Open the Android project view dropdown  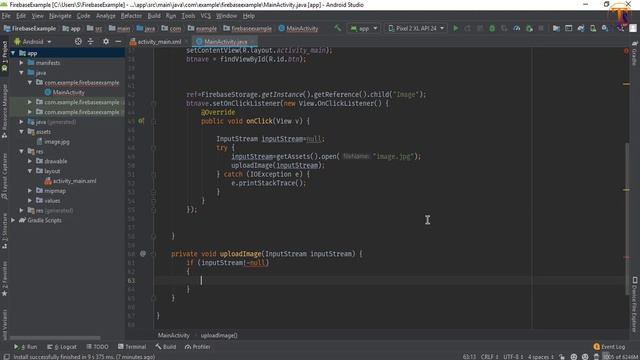[33, 42]
